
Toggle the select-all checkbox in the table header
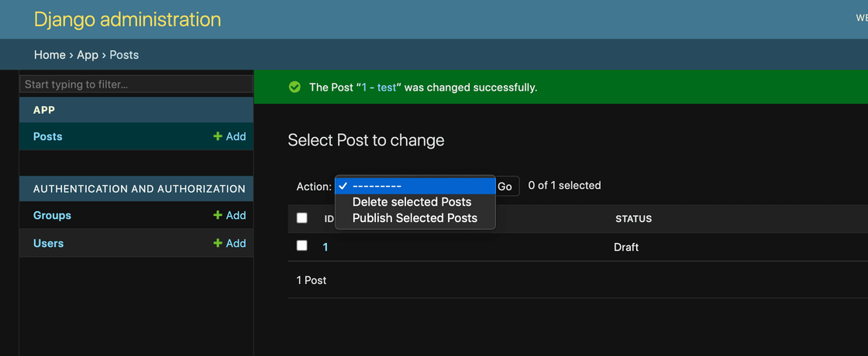tap(301, 217)
